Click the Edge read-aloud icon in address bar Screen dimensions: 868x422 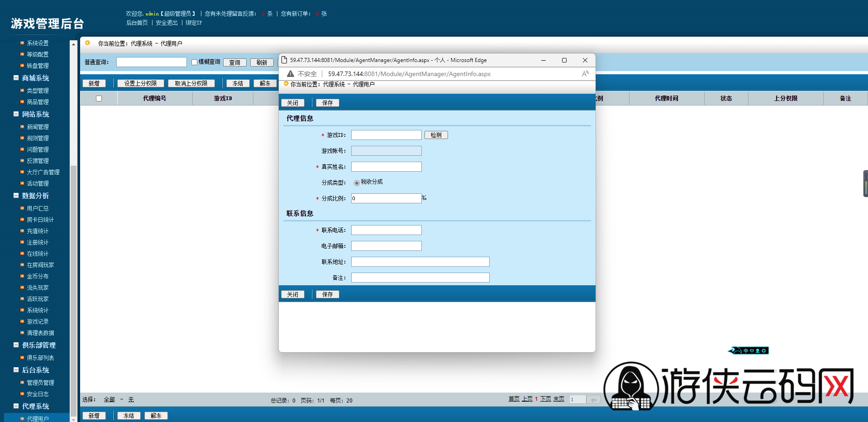coord(585,73)
